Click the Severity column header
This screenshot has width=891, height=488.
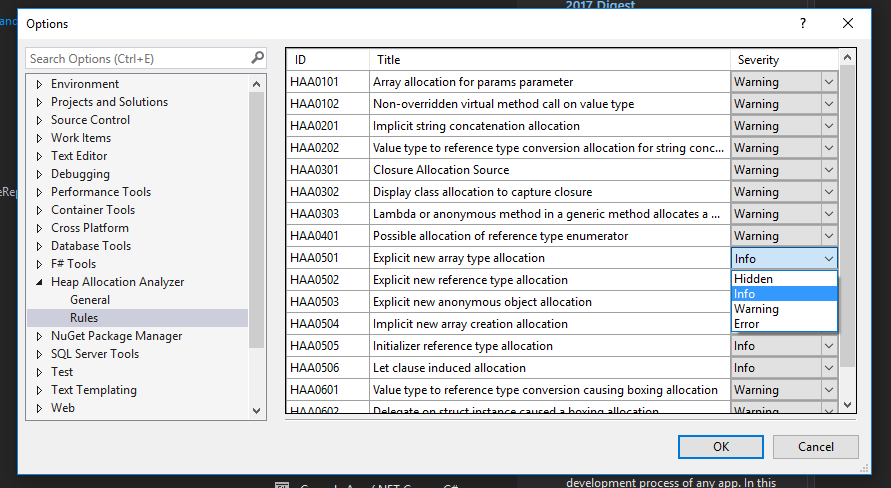coord(784,60)
